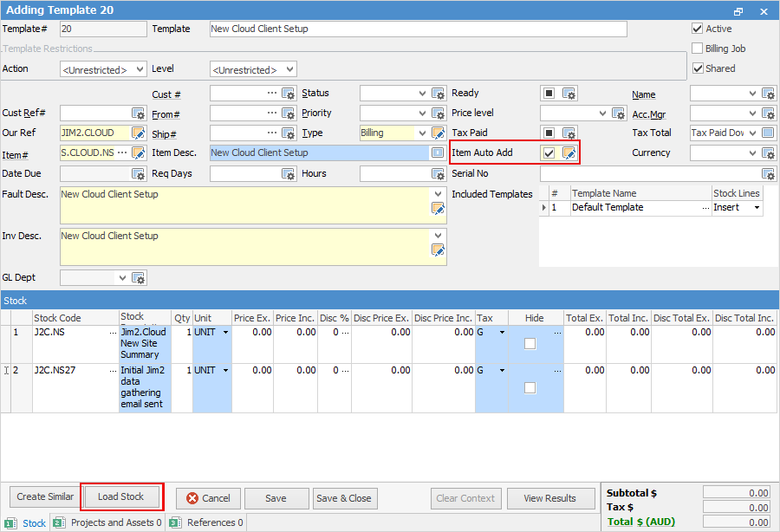The height and width of the screenshot is (532, 780).
Task: Tick Hide checkbox for J2C.NS27 row
Action: coord(530,388)
